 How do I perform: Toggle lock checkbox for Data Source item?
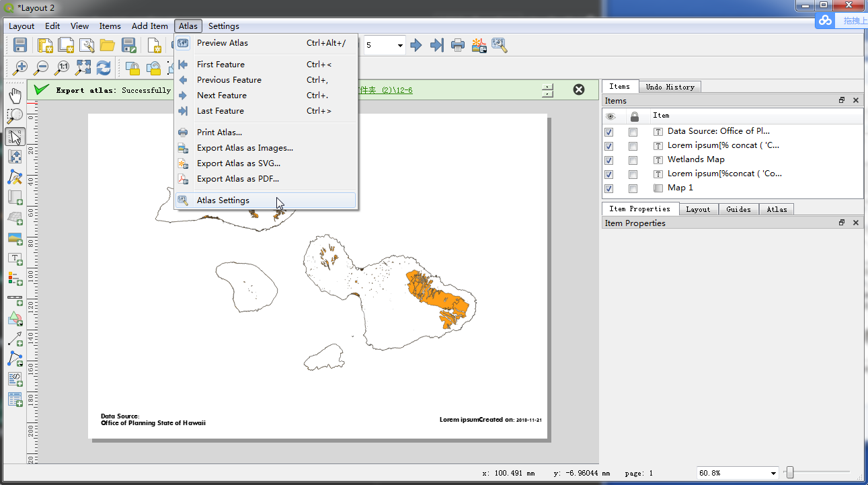coord(633,132)
